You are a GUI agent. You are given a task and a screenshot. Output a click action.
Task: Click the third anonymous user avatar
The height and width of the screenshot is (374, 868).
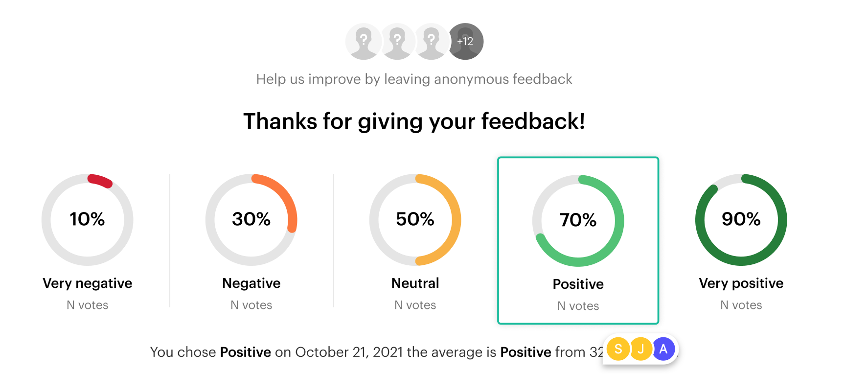tap(431, 42)
